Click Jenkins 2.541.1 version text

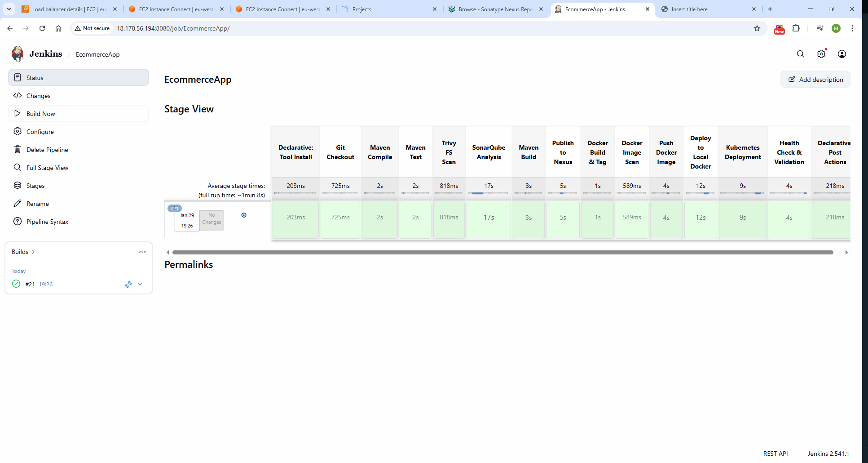828,454
